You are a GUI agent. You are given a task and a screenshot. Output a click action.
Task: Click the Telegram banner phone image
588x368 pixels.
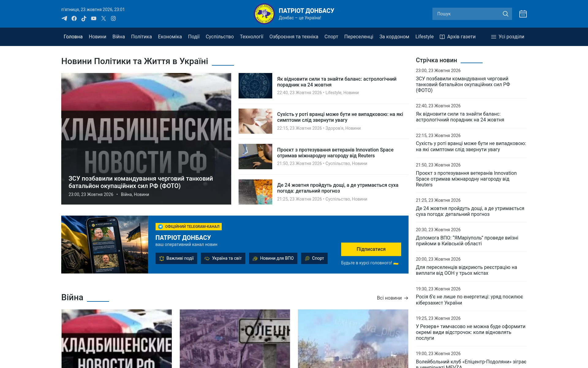104,244
